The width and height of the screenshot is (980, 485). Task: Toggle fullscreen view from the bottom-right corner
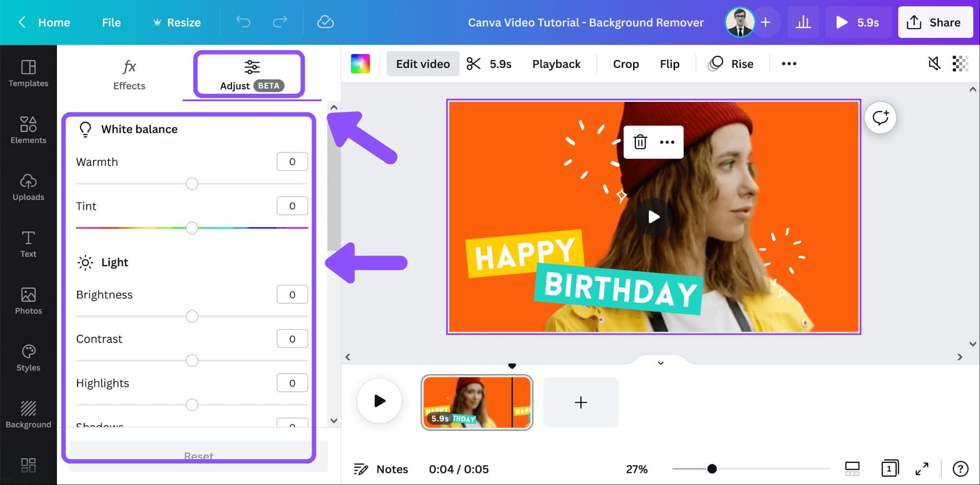click(x=923, y=469)
